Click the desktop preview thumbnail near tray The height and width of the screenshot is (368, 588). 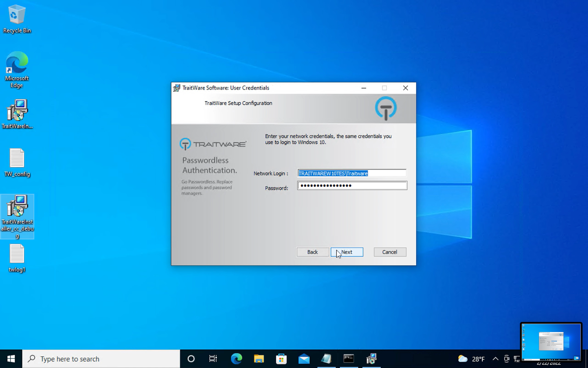click(551, 342)
